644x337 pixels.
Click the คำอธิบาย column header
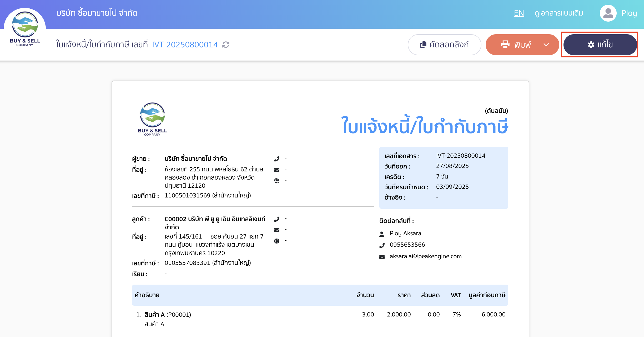(x=147, y=295)
